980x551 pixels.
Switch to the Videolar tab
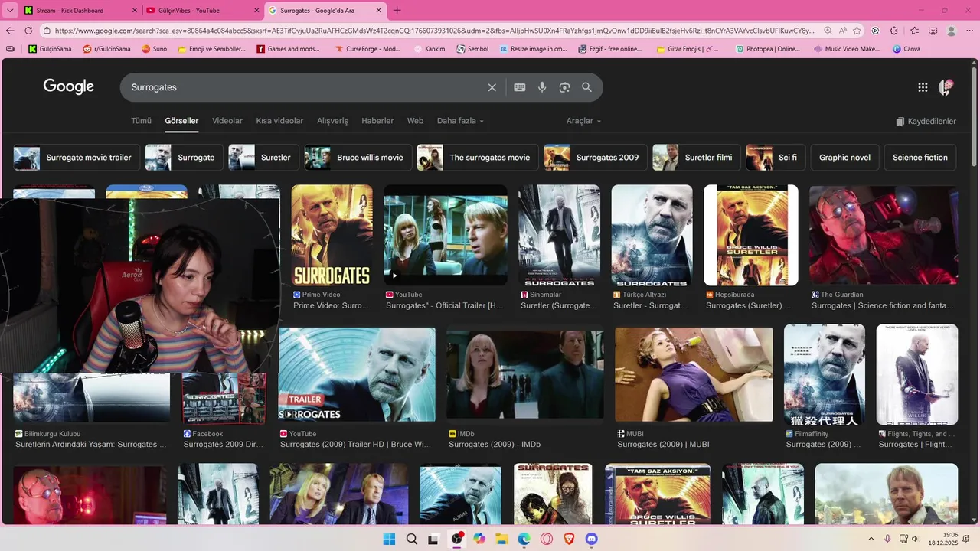(227, 121)
